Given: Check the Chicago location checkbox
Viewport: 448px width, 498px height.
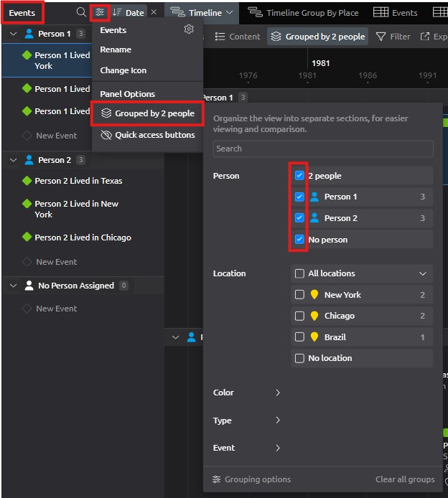Looking at the screenshot, I should [299, 316].
